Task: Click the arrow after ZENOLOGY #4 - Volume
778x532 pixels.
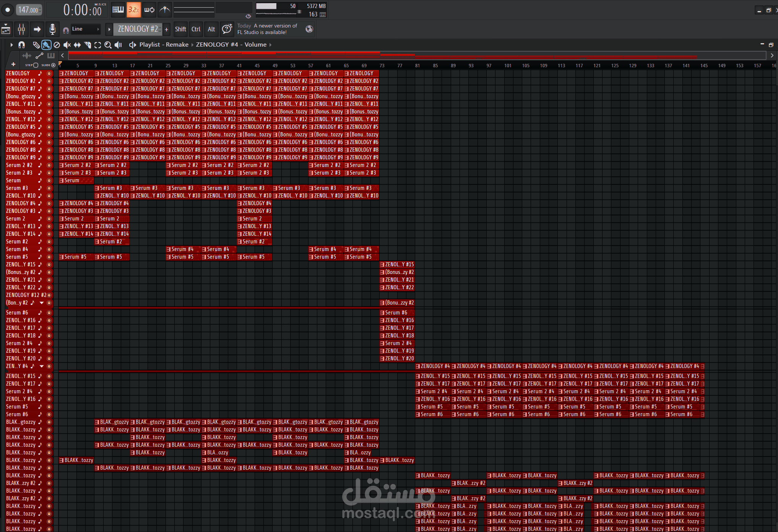Action: (x=270, y=45)
